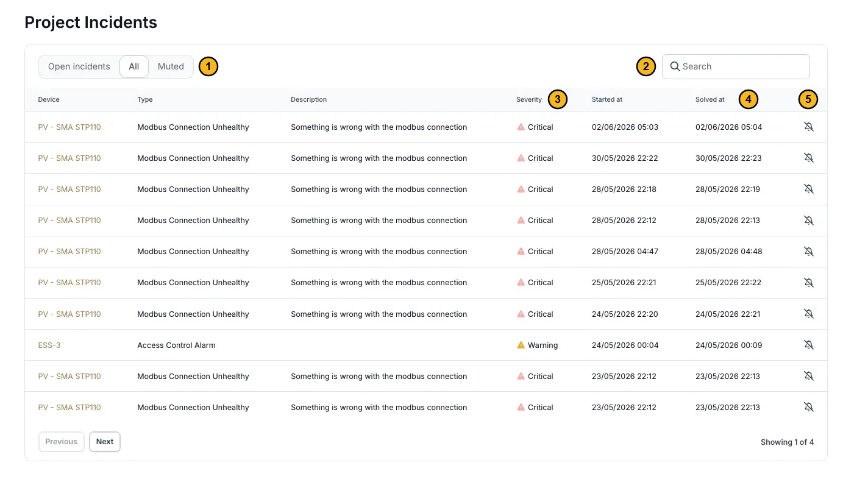
Task: Open PV - SMA STP110 link in the 02/06/2026 05:03 row
Action: (x=69, y=127)
